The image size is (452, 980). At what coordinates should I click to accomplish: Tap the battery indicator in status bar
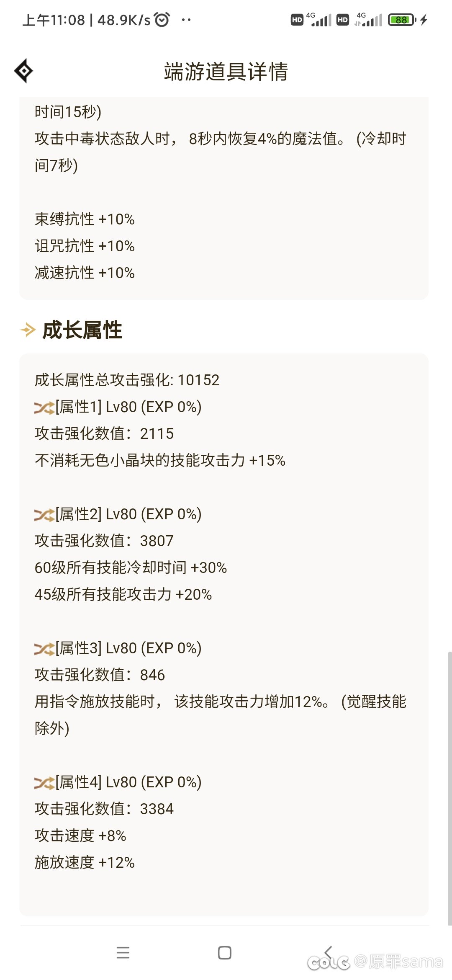tap(402, 20)
